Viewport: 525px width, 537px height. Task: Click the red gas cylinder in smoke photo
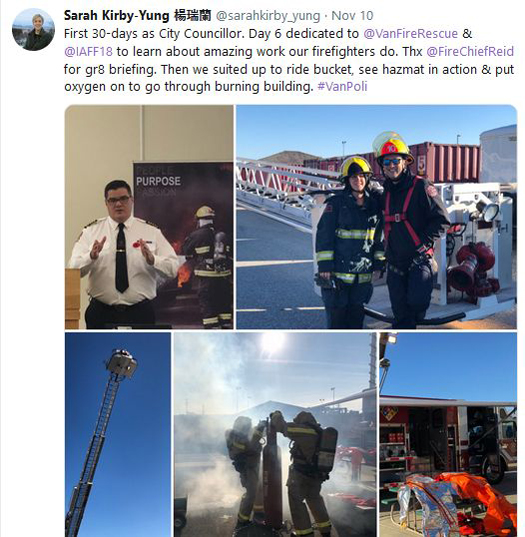[273, 474]
